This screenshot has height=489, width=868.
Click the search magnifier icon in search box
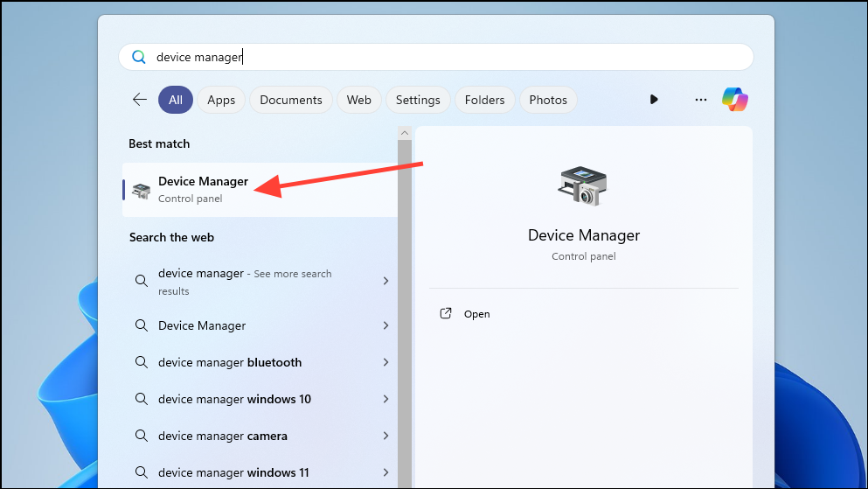pyautogui.click(x=138, y=57)
